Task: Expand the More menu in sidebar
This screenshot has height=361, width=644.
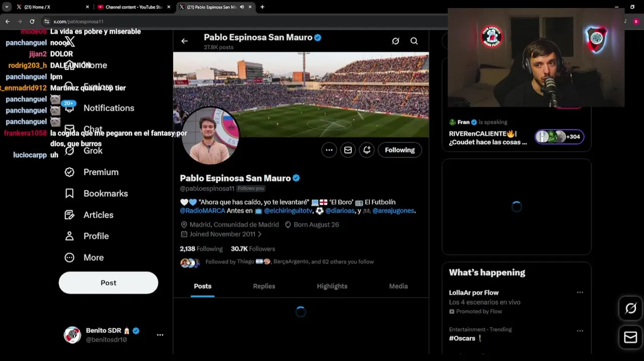Action: pos(84,258)
